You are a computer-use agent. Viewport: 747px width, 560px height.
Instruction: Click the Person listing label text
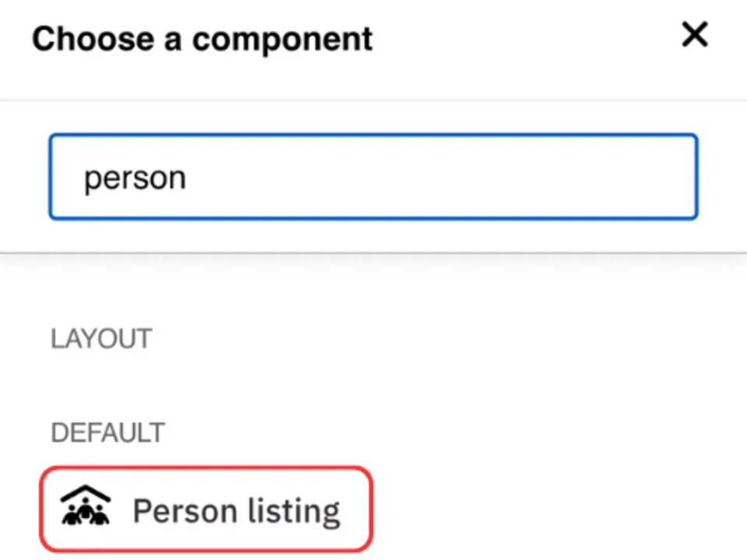tap(236, 510)
